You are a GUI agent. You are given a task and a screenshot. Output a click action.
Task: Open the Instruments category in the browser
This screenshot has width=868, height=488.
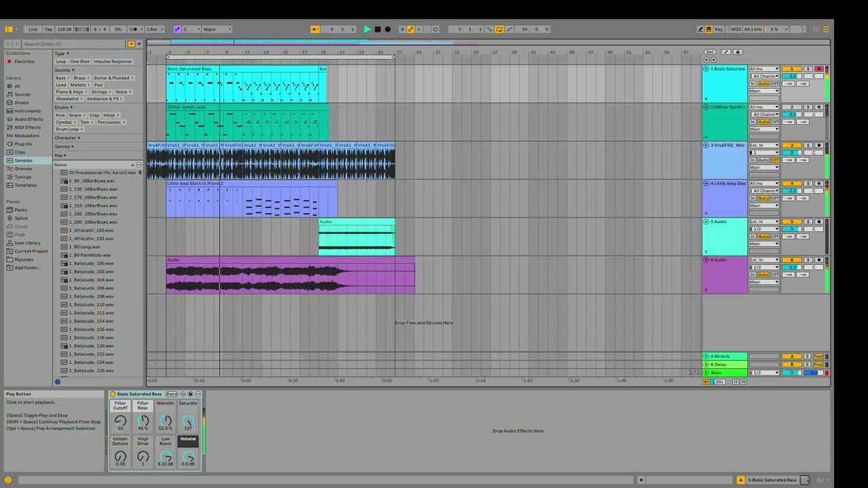[27, 111]
